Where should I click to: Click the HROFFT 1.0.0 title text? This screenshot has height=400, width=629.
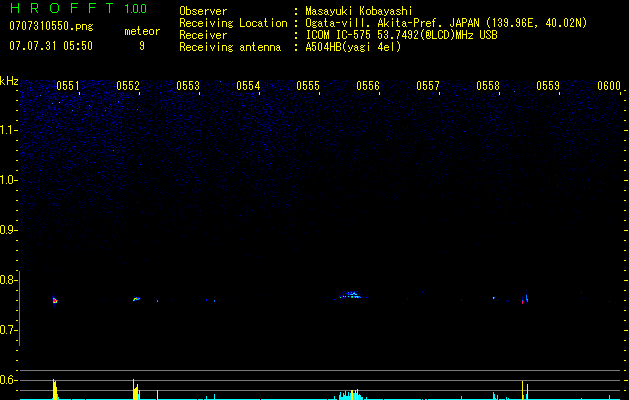(78, 8)
